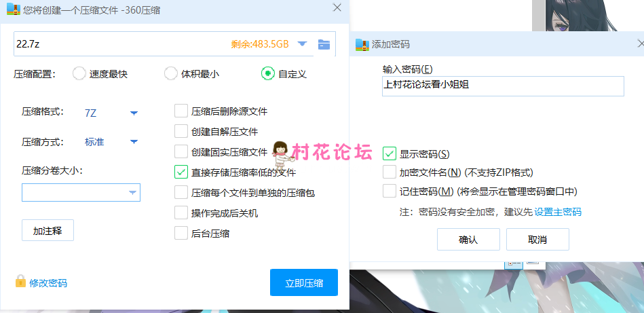Screen dimensions: 644x313
Task: Open the 压缩格式 7Z dropdown
Action: (x=134, y=113)
